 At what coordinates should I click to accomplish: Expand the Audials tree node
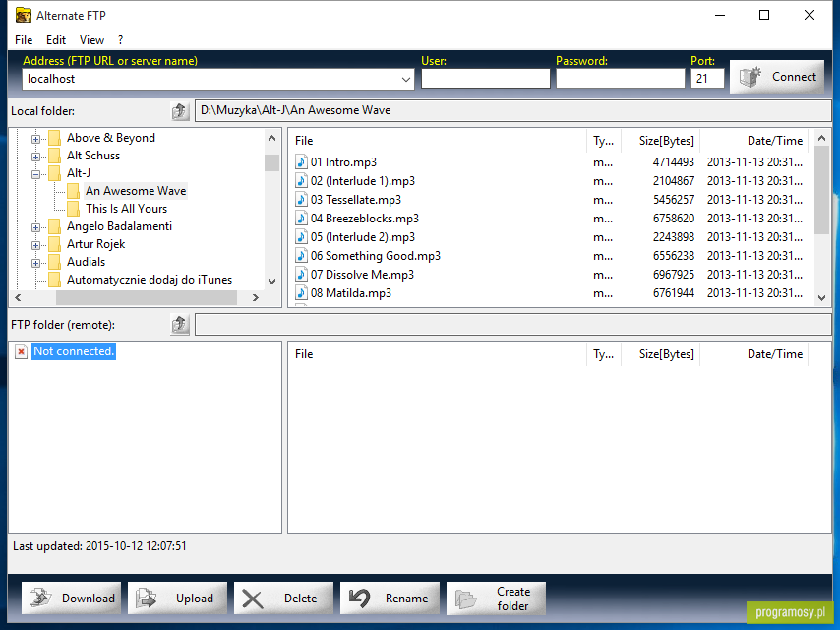(35, 263)
